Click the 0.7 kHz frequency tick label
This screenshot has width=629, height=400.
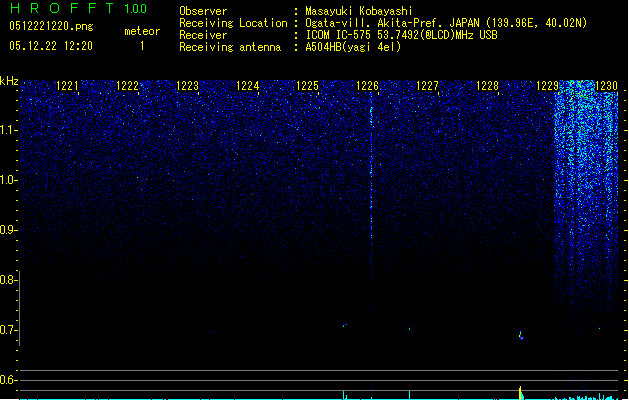(8, 330)
